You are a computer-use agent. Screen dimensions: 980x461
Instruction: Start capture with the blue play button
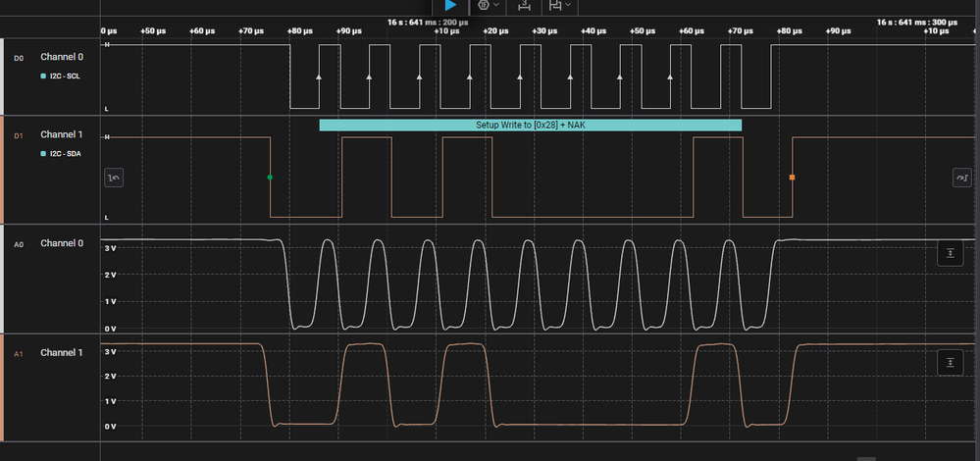tap(451, 6)
